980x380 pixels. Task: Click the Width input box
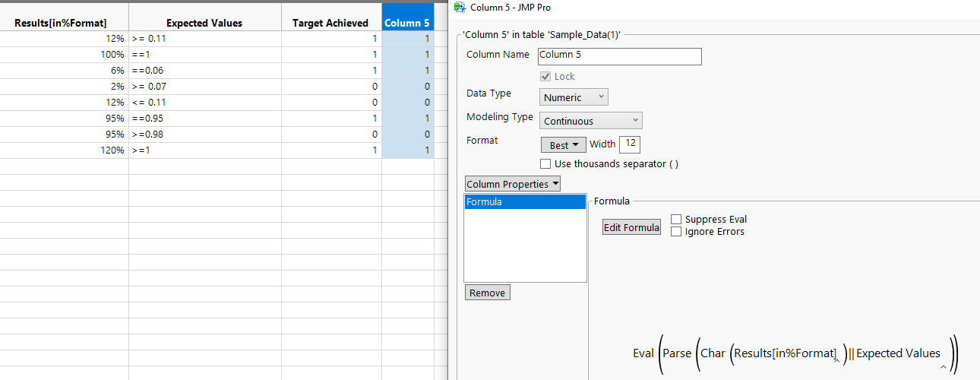[x=631, y=144]
